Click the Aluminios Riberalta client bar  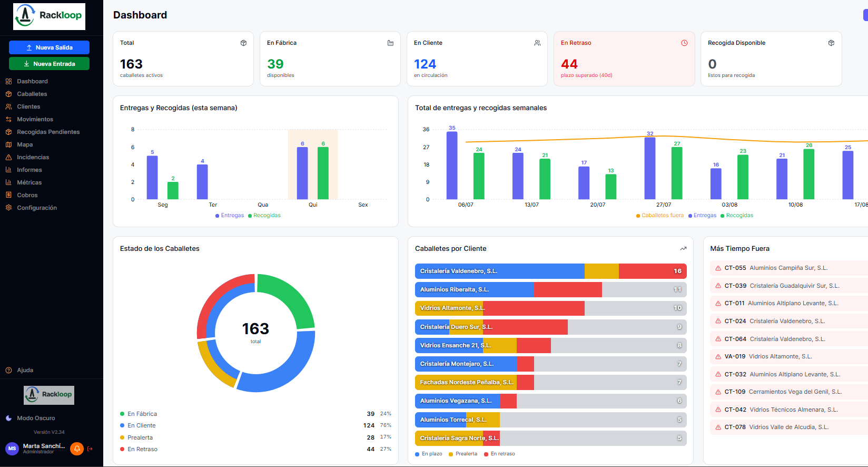[x=551, y=289]
